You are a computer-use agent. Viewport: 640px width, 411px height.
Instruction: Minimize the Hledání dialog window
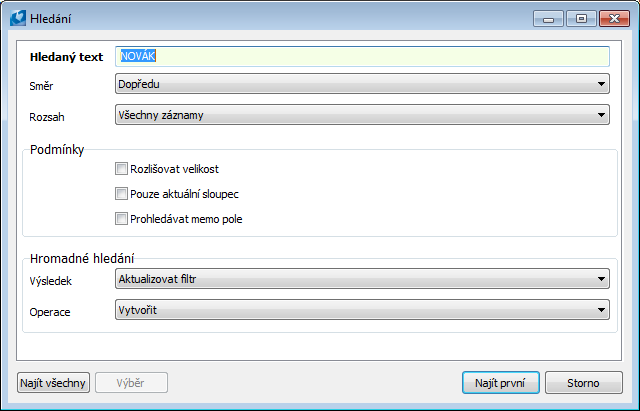click(549, 18)
